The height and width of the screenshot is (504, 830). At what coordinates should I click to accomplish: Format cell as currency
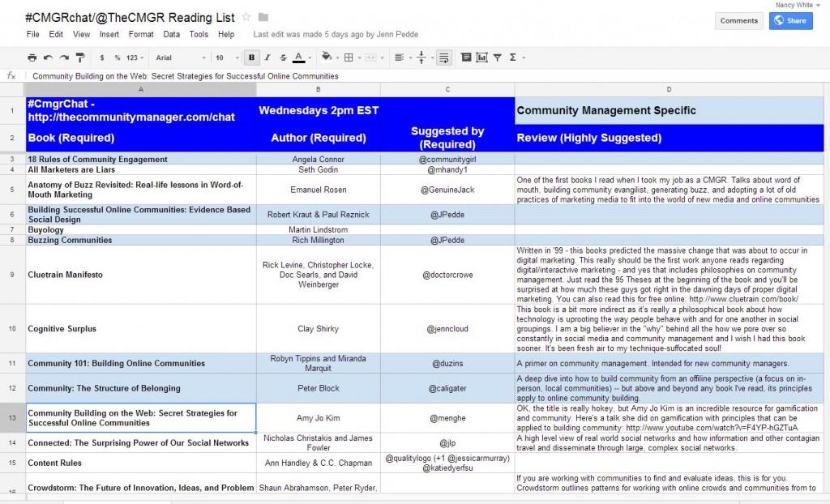(x=101, y=58)
